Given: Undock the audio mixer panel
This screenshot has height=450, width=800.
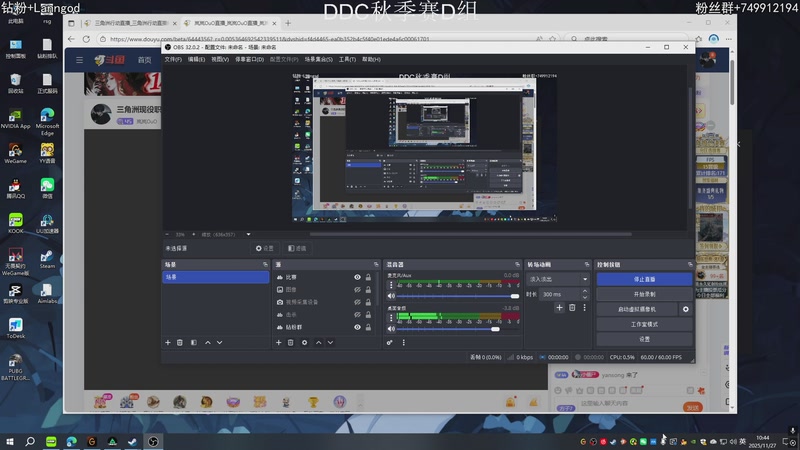Looking at the screenshot, I should click(517, 264).
